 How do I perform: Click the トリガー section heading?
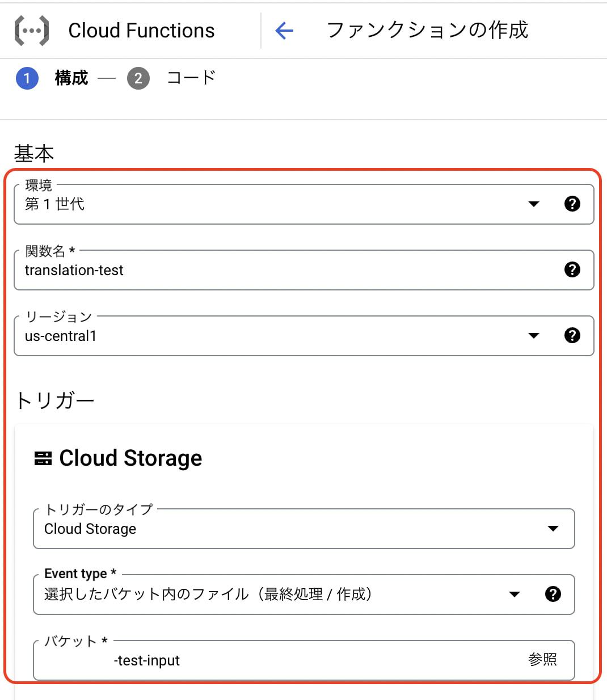54,400
